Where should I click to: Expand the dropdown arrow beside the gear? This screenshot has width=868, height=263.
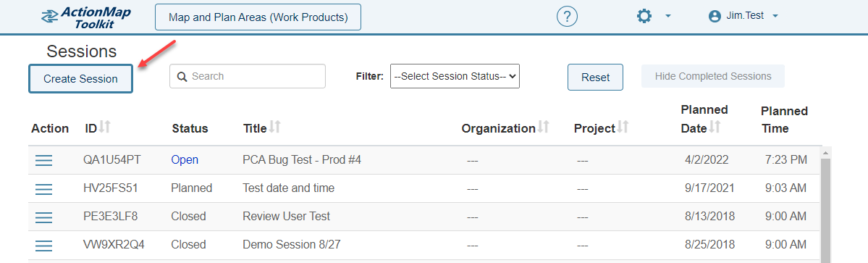[668, 17]
